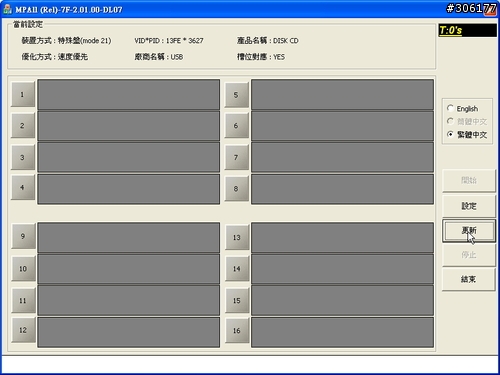This screenshot has width=500, height=375.
Task: Click the YES value text
Action: pos(279,57)
